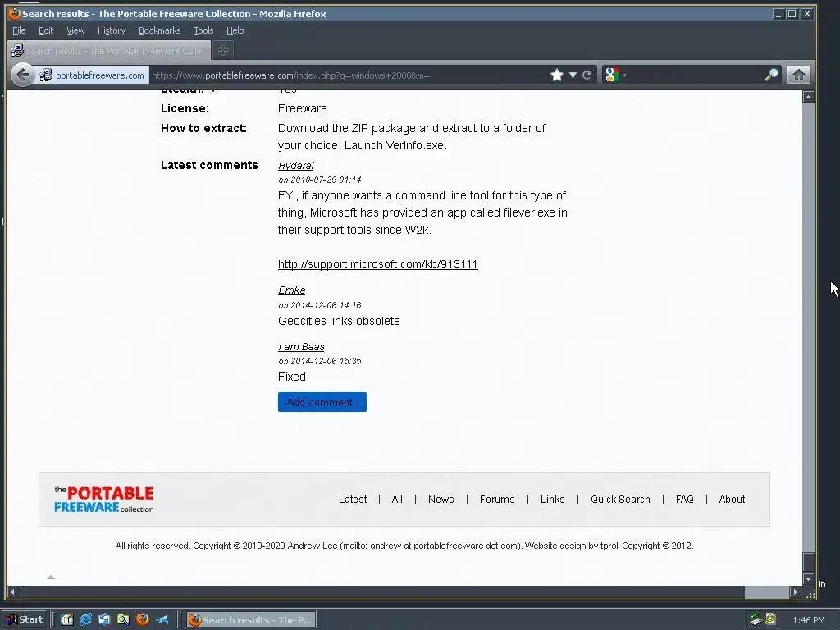The image size is (840, 630).
Task: Click the comment date 2010-07-29 01:14
Action: pos(319,180)
